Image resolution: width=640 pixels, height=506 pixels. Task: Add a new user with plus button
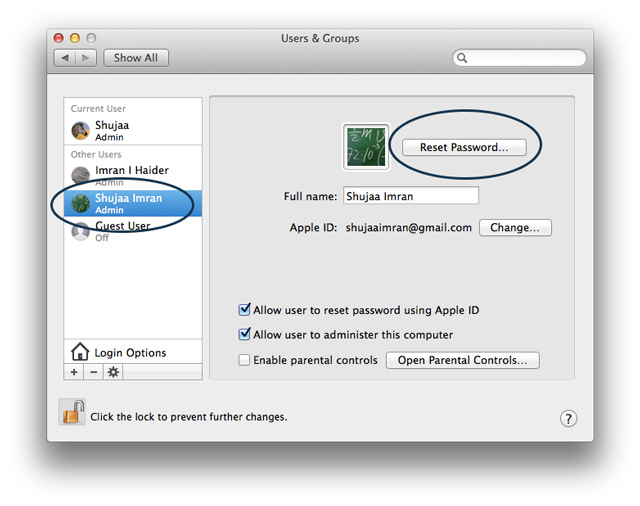[x=74, y=372]
